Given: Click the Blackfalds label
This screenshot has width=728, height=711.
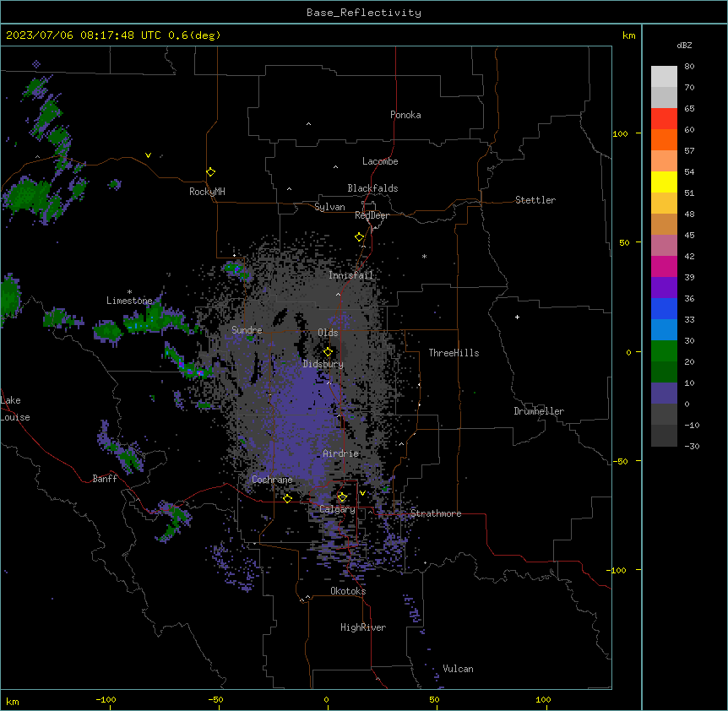Looking at the screenshot, I should (x=372, y=188).
